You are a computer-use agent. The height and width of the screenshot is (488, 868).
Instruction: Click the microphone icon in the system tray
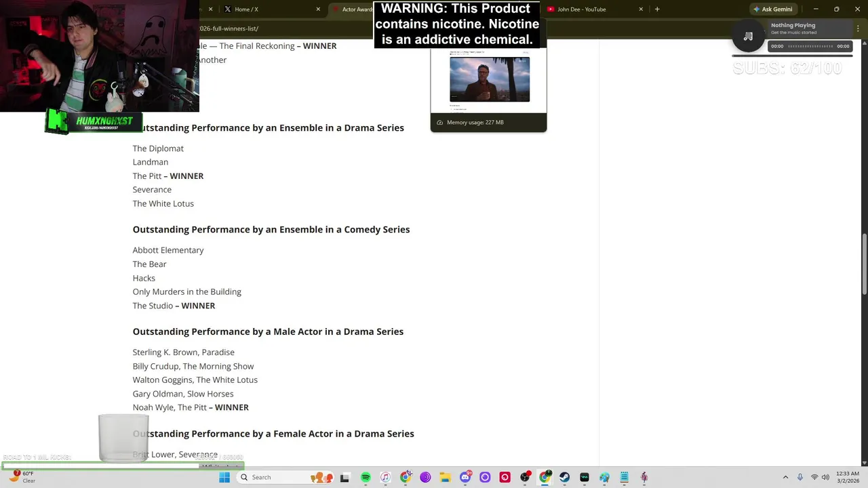800,477
